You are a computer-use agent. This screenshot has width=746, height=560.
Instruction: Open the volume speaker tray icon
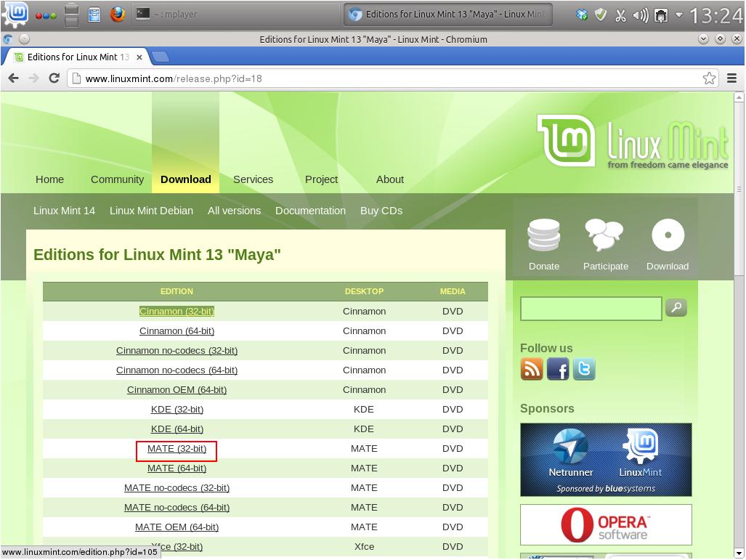tap(641, 15)
